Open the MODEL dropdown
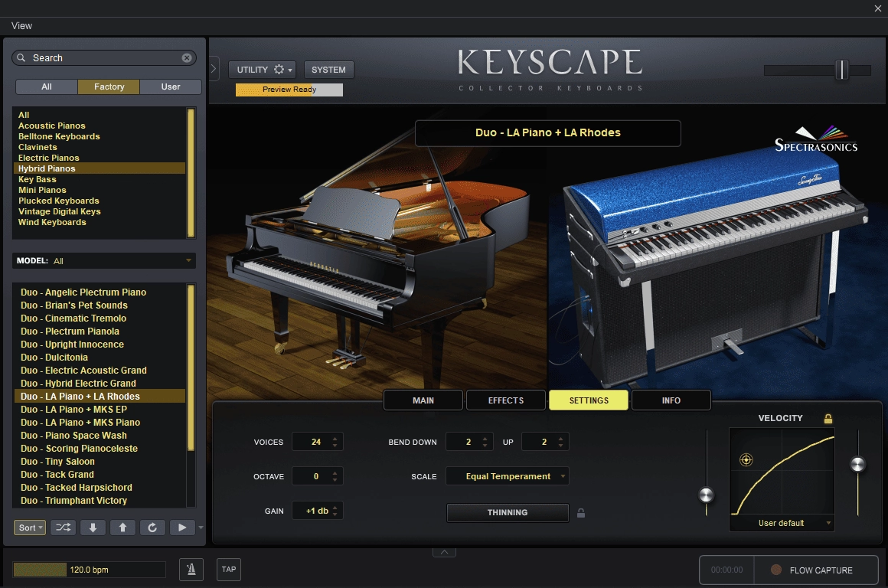Image resolution: width=888 pixels, height=588 pixels. (104, 260)
